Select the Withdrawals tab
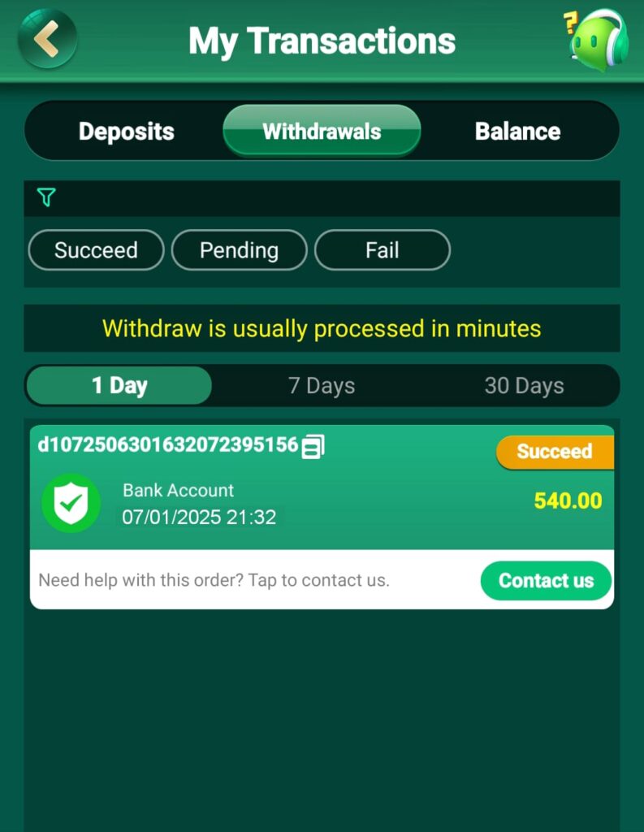 (x=322, y=131)
